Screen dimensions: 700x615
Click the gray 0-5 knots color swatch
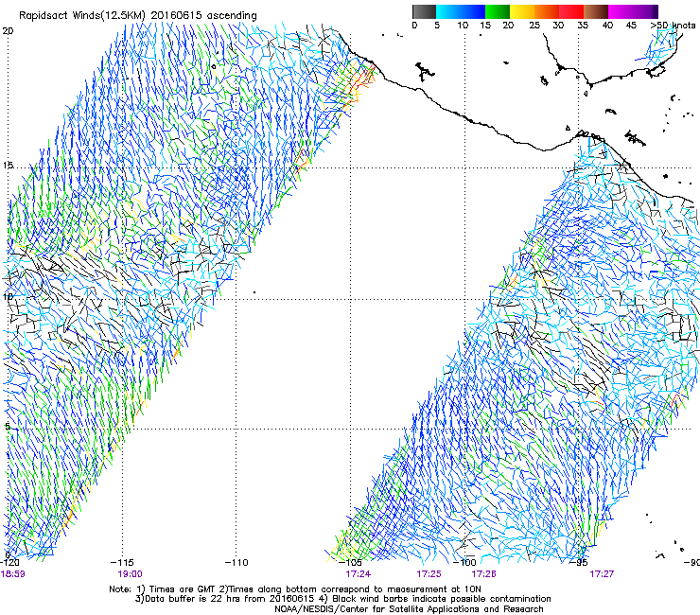424,11
